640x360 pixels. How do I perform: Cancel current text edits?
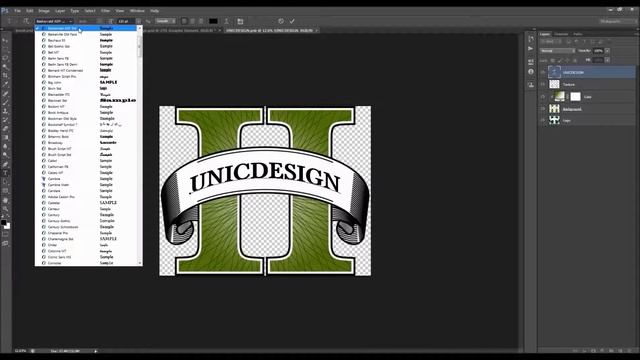[x=281, y=21]
